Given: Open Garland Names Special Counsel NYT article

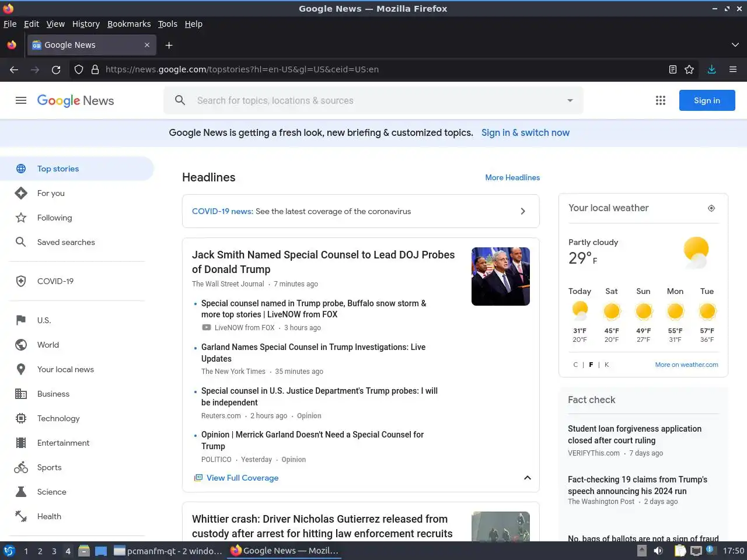Looking at the screenshot, I should tap(313, 353).
